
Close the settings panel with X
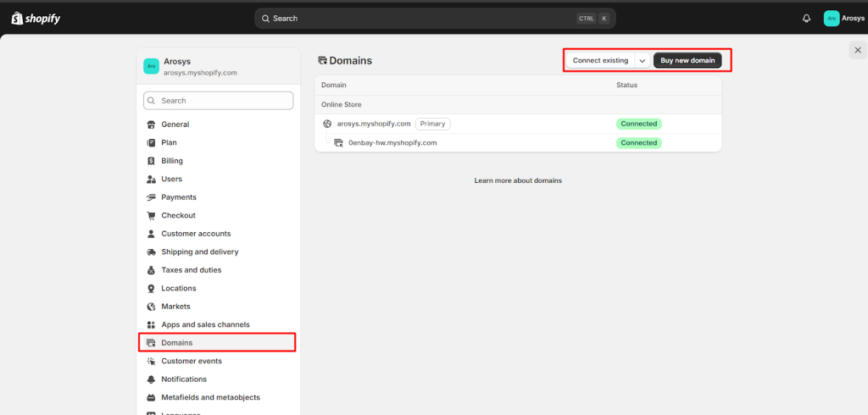click(858, 51)
